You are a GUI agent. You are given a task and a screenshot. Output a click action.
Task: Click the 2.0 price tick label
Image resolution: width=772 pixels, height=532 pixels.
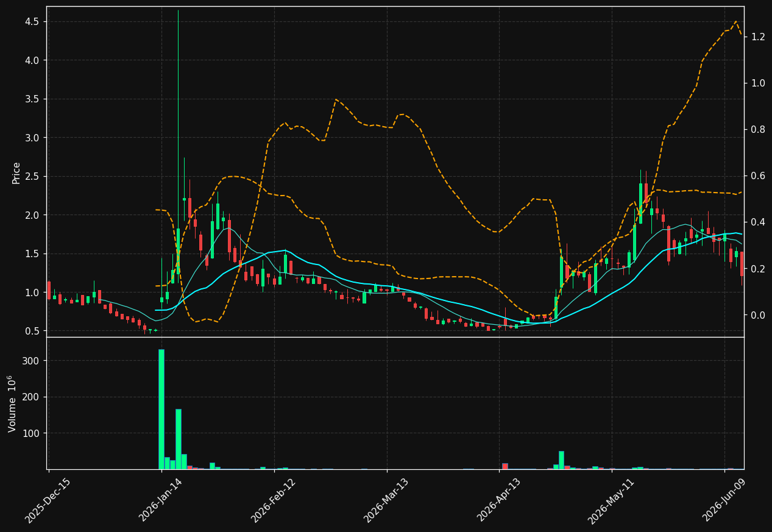(32, 215)
